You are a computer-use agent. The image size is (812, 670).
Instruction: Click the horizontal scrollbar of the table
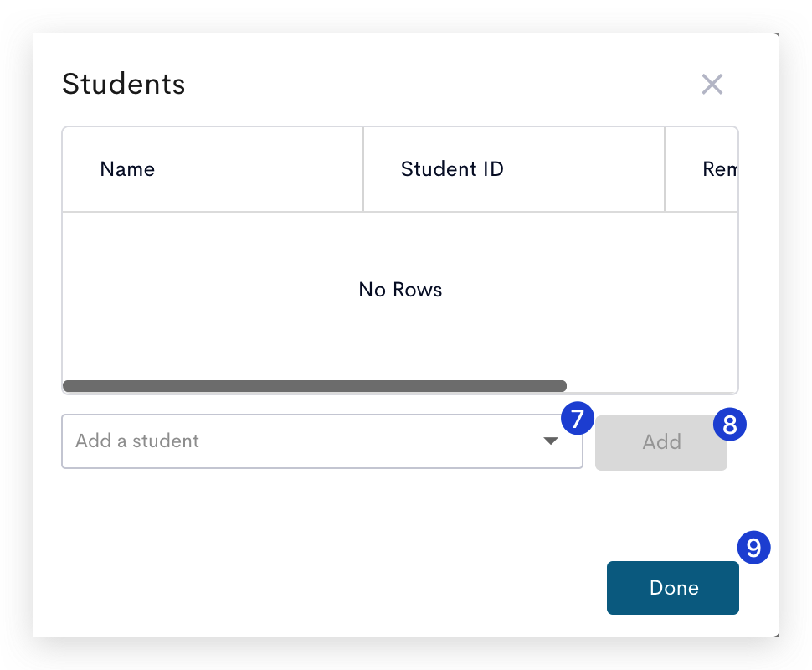pos(315,386)
